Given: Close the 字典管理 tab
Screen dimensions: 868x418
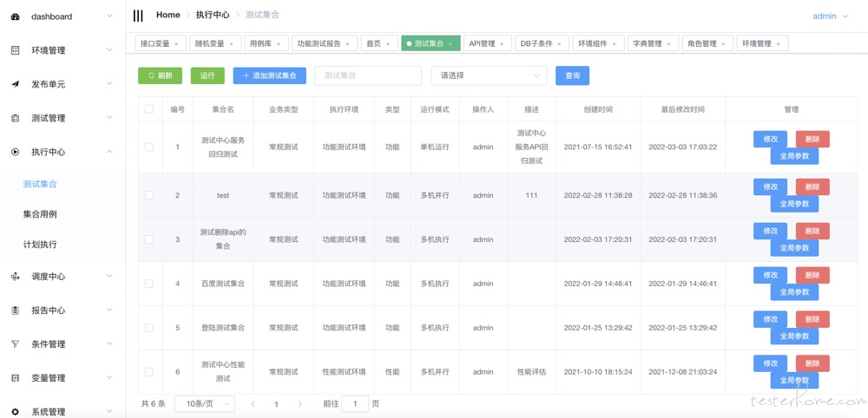Looking at the screenshot, I should pos(668,43).
